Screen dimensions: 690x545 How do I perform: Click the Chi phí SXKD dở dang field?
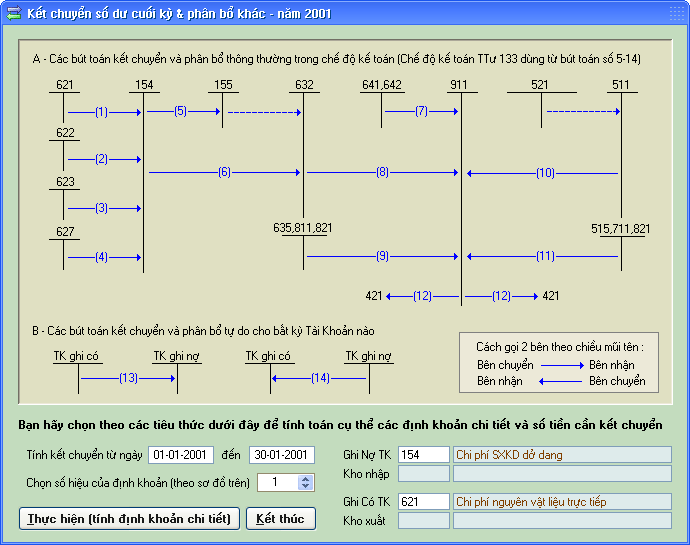pos(562,455)
